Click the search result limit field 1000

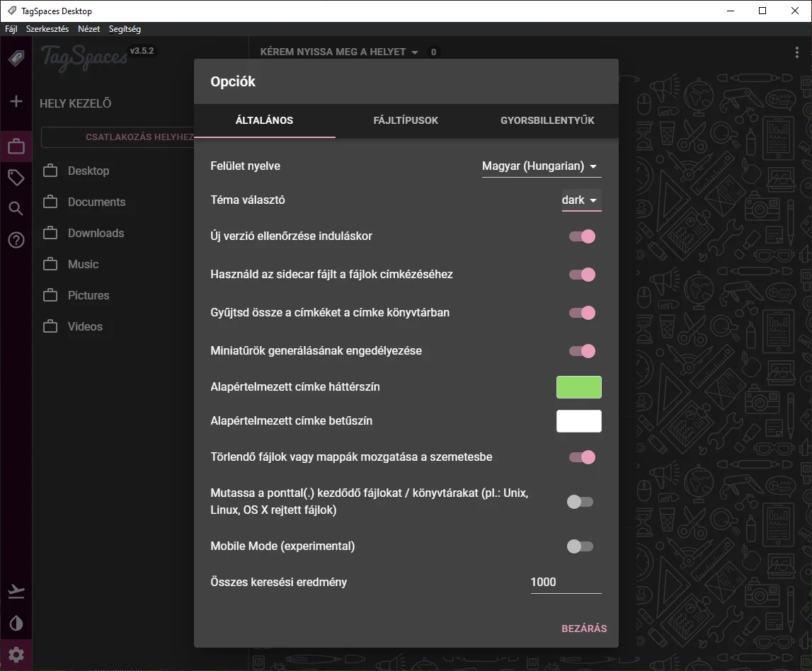566,583
